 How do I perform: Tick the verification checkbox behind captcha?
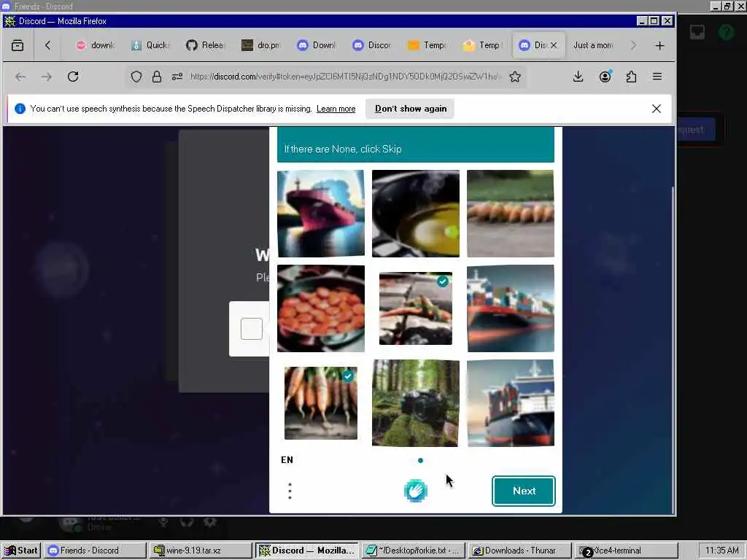(x=252, y=329)
